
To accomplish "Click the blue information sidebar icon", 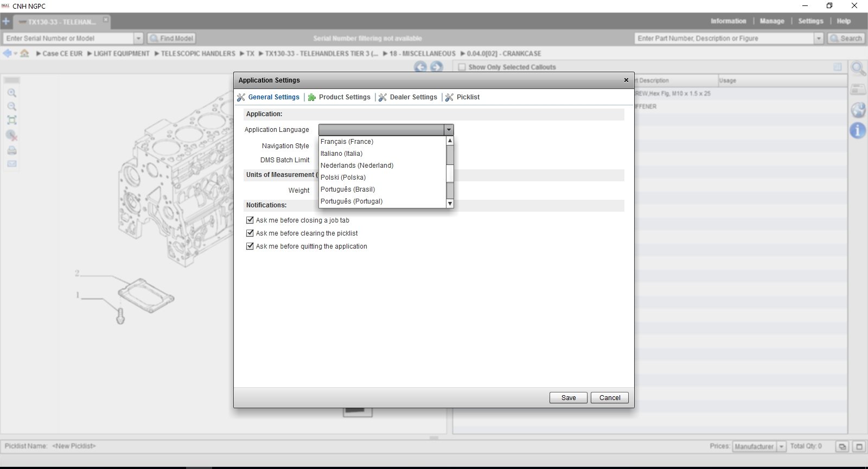I will pyautogui.click(x=858, y=130).
